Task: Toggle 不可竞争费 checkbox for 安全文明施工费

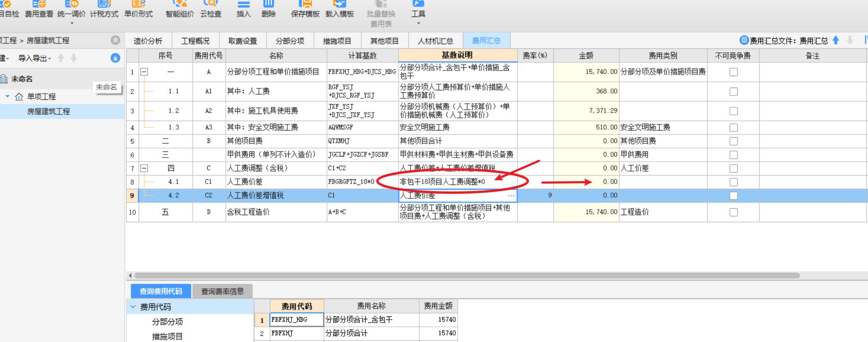Action: pos(734,127)
